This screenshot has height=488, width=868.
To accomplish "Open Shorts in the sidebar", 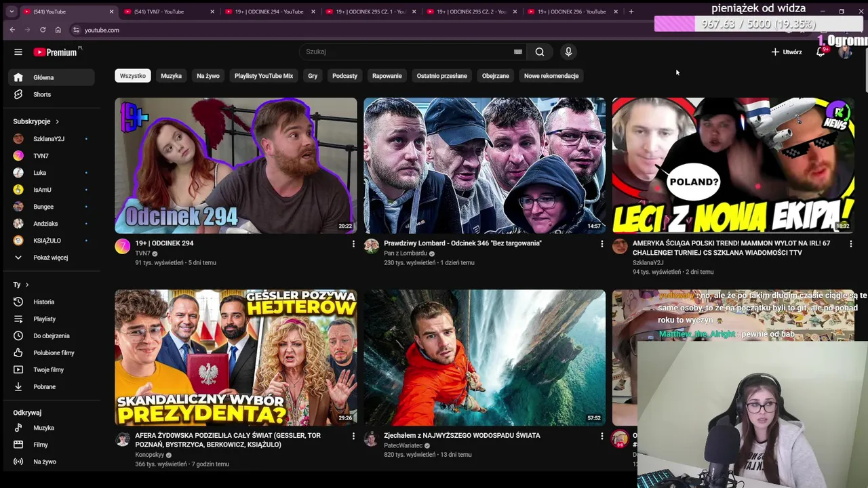I will (52, 94).
